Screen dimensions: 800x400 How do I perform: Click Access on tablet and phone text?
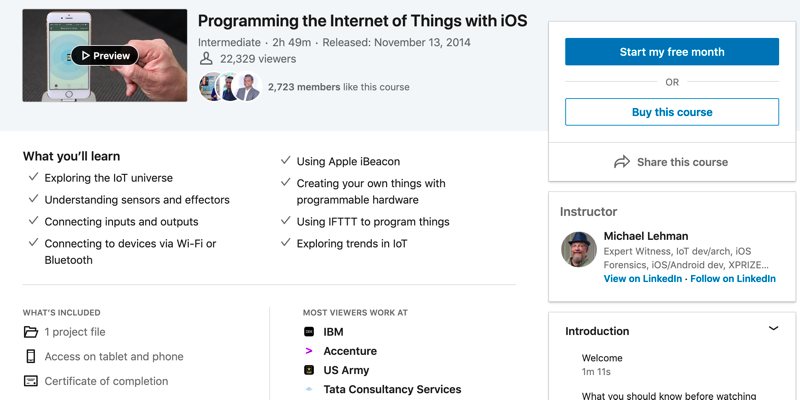point(114,357)
